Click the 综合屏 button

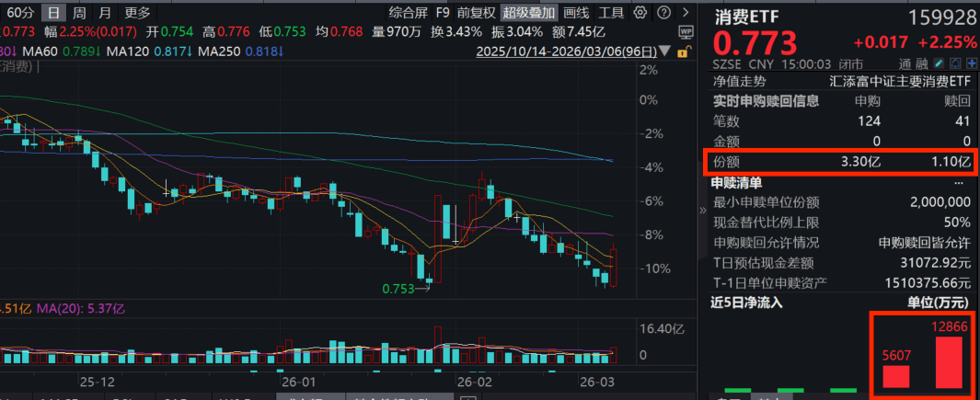(x=407, y=13)
